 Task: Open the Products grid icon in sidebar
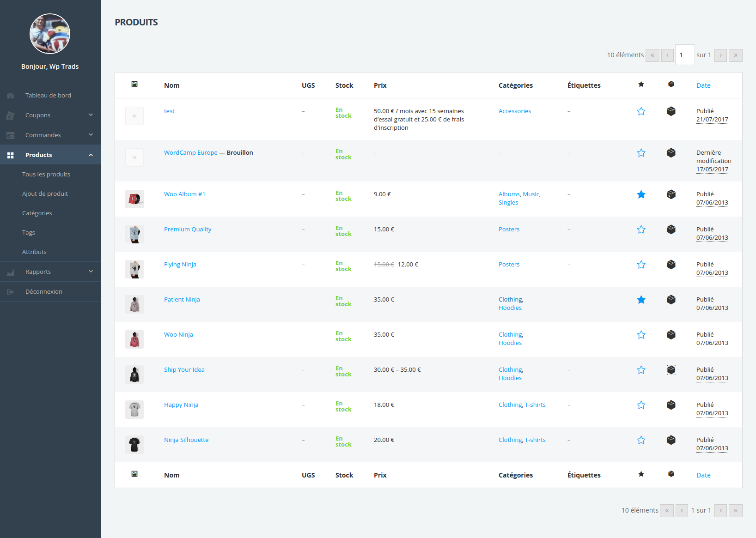pos(10,155)
